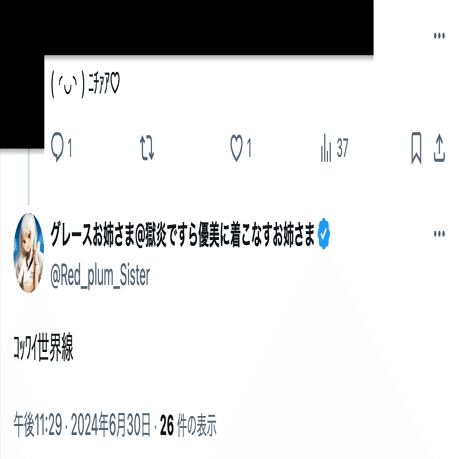Click the repost arrows icon
459x459 pixels.
[x=147, y=148]
